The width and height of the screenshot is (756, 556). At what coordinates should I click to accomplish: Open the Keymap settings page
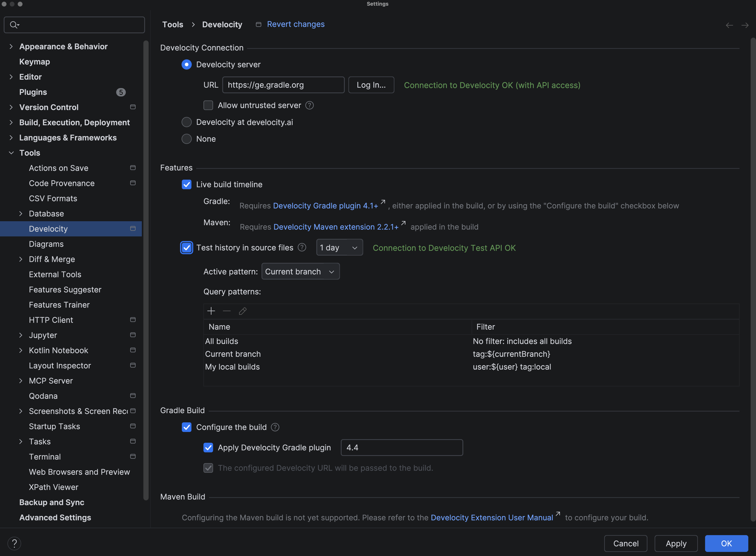click(x=34, y=62)
